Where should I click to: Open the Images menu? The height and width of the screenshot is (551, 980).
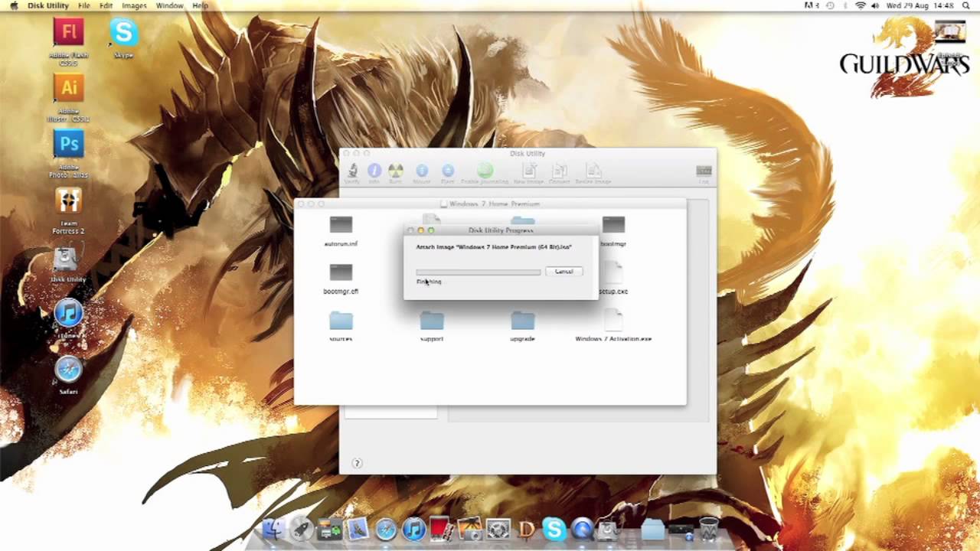[x=134, y=5]
